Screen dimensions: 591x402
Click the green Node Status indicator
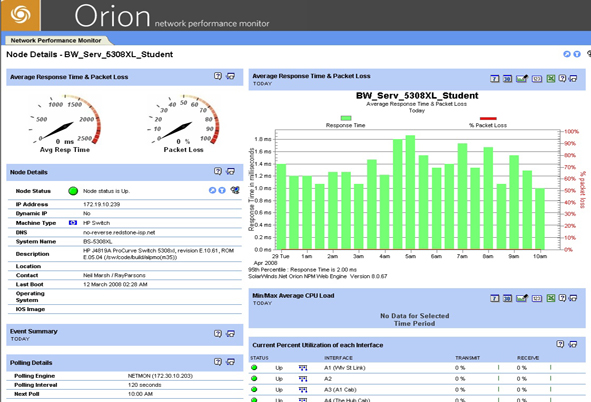[73, 191]
